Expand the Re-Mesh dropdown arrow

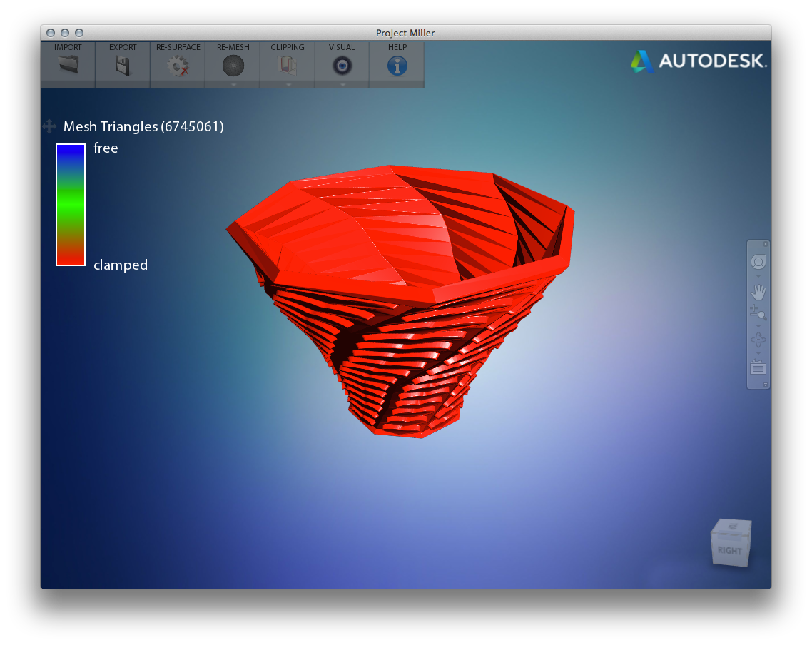(233, 84)
